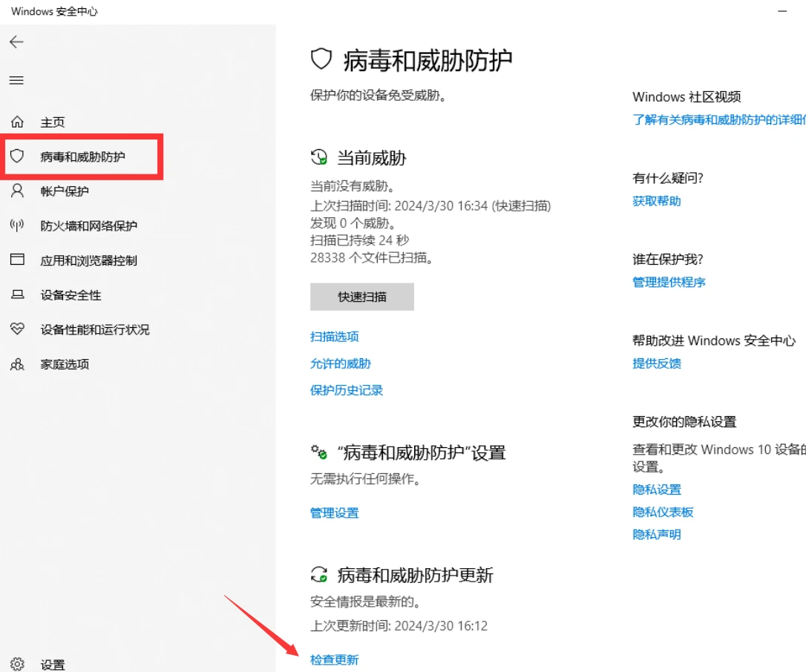The image size is (806, 672).
Task: Click 管理设置 link
Action: 335,513
